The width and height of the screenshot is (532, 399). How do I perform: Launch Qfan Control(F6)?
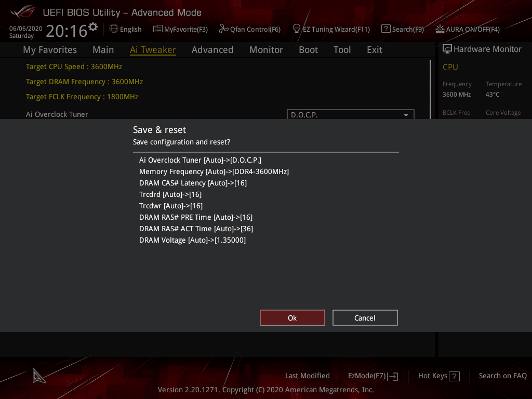(x=250, y=29)
